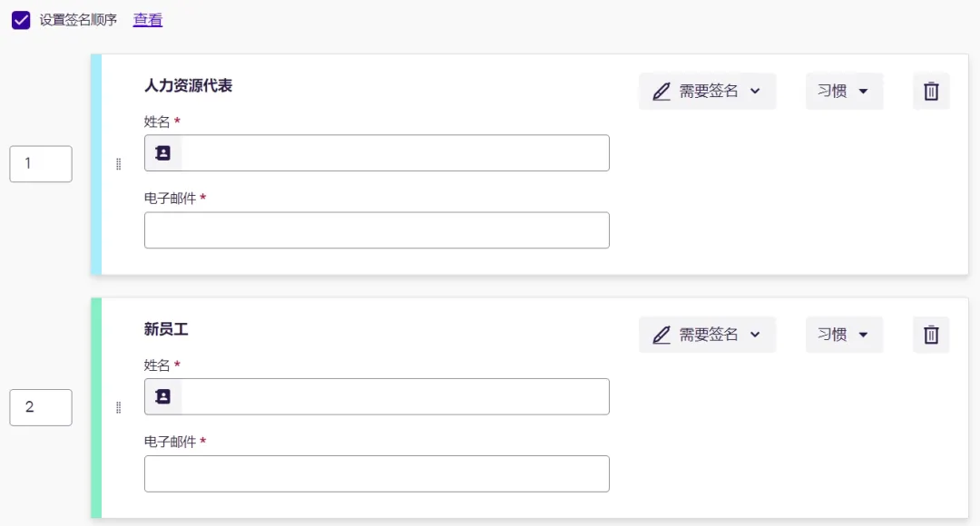Expand 习惯 dropdown for 人力资源代表
Image resolution: width=980 pixels, height=526 pixels.
pyautogui.click(x=844, y=92)
